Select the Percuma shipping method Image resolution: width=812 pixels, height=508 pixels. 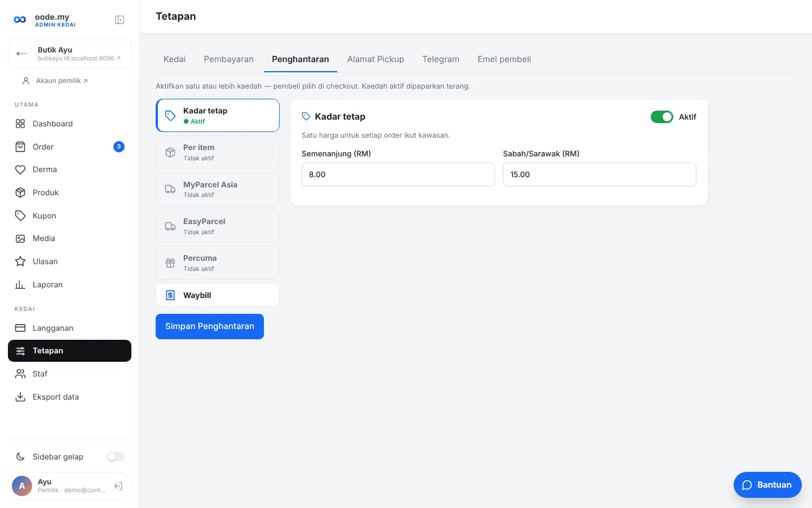[x=218, y=263]
